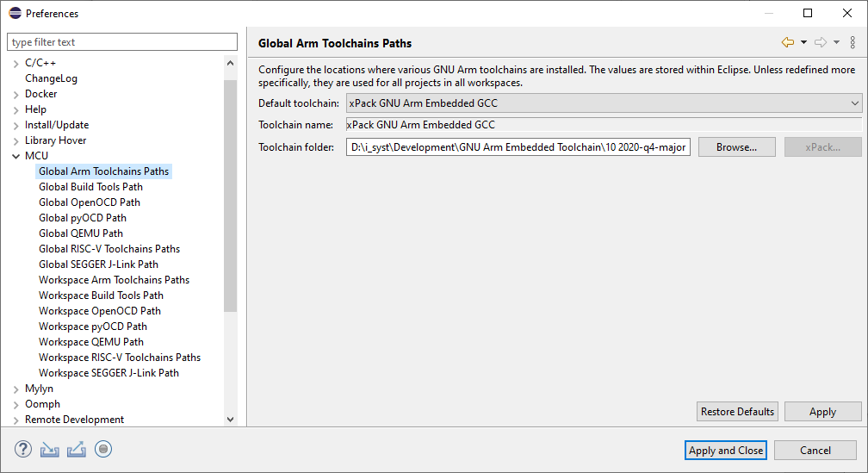
Task: Click the xPack... button
Action: tap(822, 147)
